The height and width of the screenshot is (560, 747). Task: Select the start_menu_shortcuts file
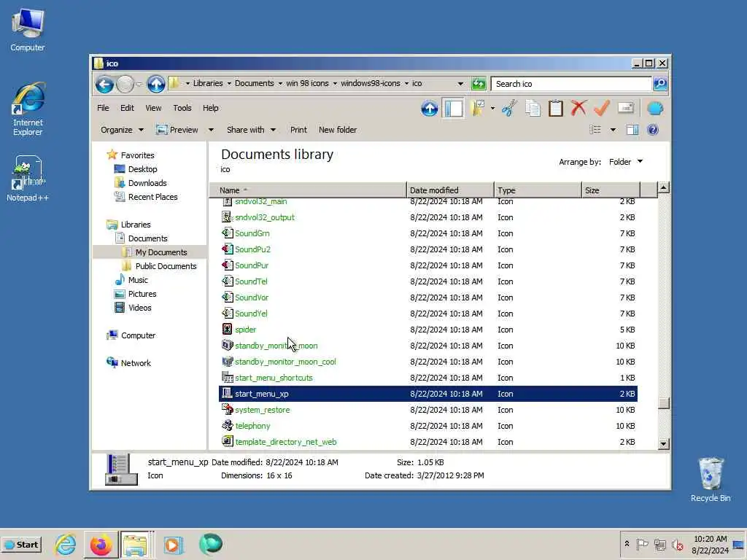(427, 378)
